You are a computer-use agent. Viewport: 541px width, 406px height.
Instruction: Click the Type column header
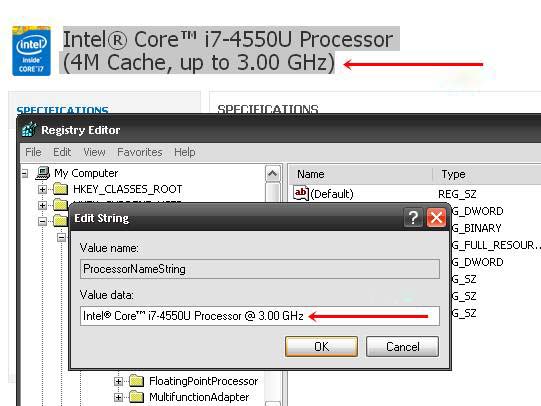click(x=487, y=174)
